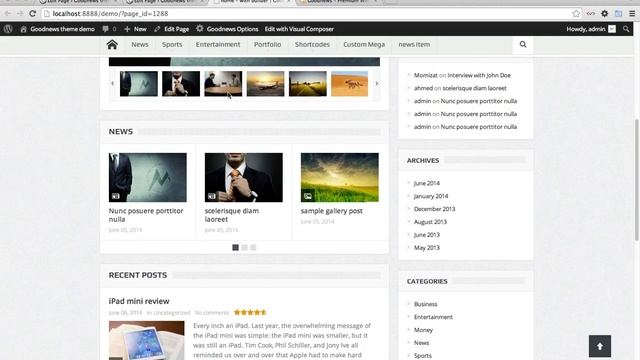The height and width of the screenshot is (360, 640).
Task: Click the No comments link under iPad mini review
Action: coord(211,313)
